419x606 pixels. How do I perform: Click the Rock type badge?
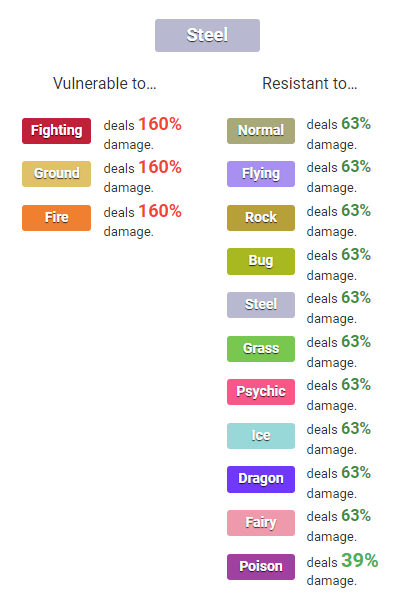[261, 218]
